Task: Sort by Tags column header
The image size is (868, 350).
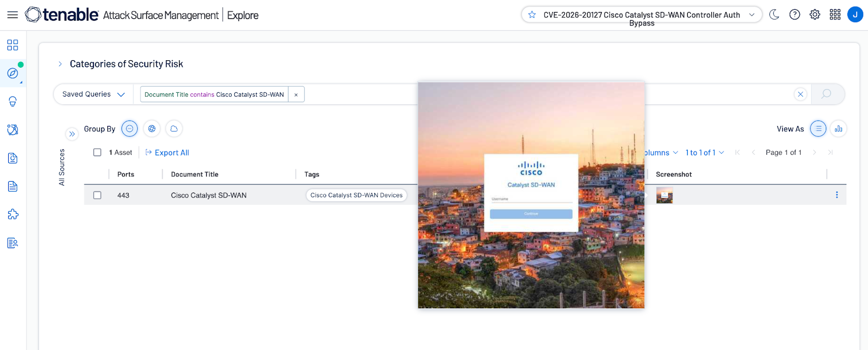Action: click(x=312, y=174)
